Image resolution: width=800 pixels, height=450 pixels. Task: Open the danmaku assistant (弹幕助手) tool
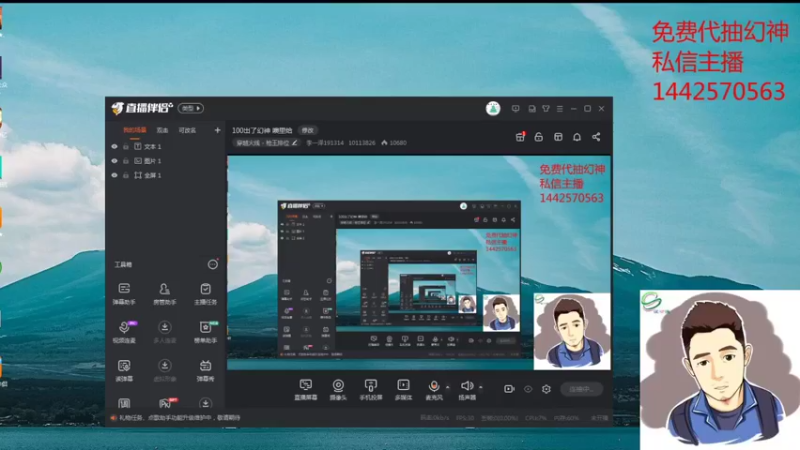coord(124,294)
